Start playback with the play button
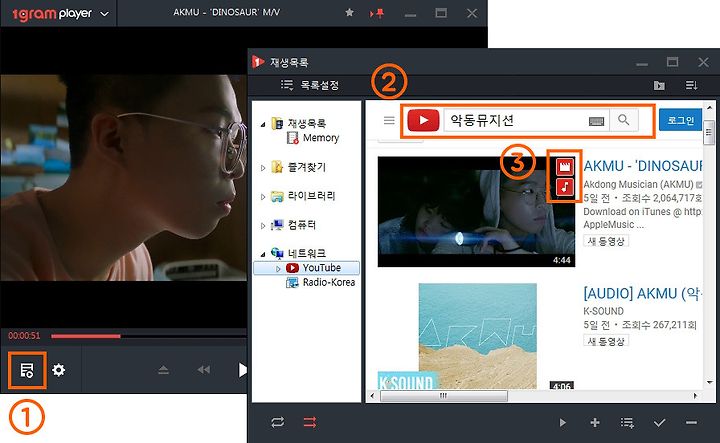Screen dimensions: 720x443 [x=242, y=370]
